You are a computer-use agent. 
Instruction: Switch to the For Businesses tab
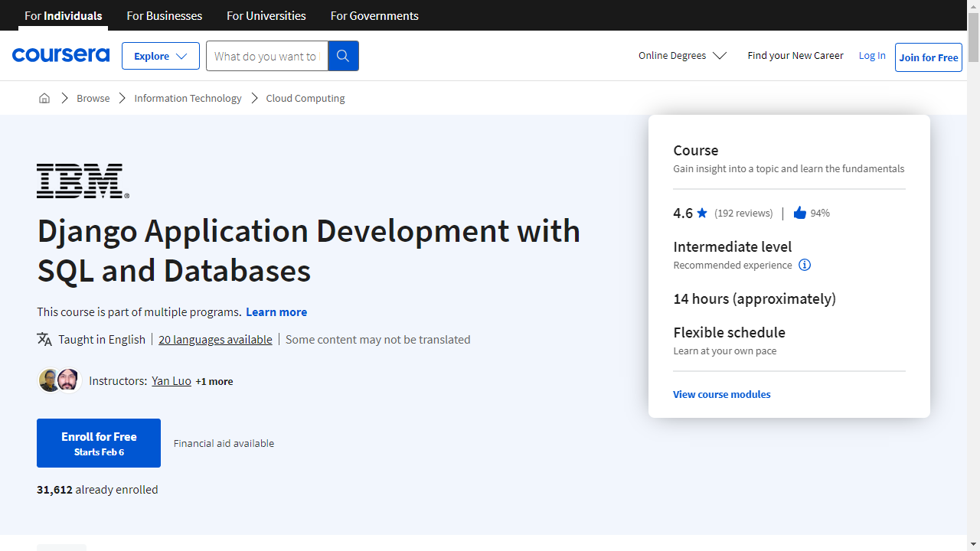(165, 15)
